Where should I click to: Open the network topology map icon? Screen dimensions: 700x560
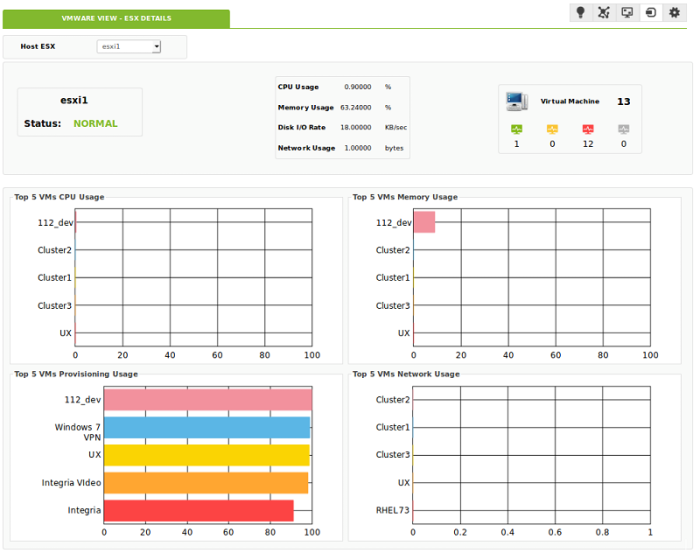[x=604, y=13]
